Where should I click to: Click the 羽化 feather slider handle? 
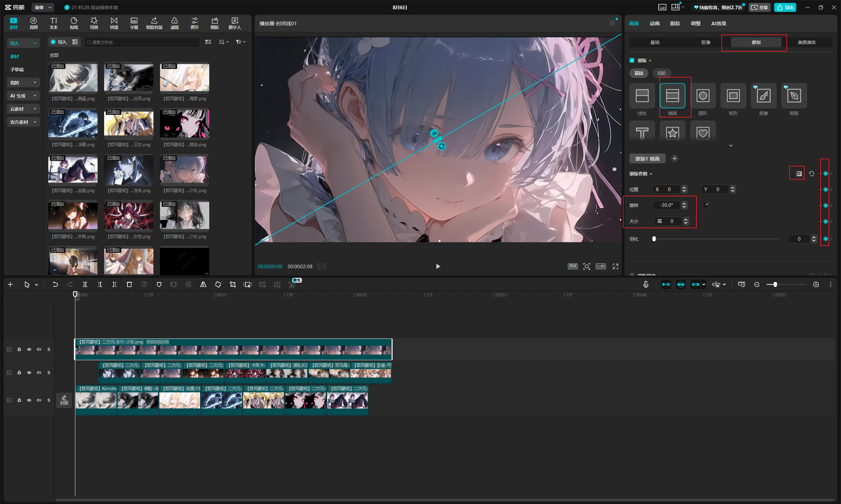click(654, 239)
